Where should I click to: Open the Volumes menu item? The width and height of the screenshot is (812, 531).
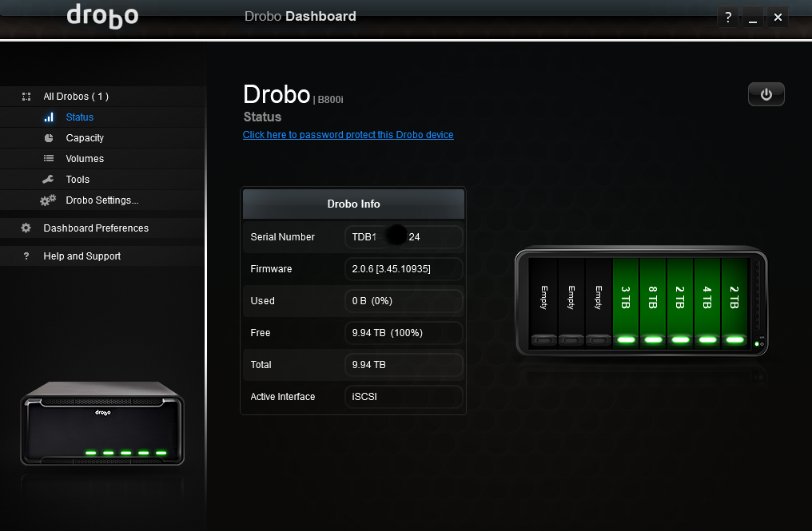[85, 159]
